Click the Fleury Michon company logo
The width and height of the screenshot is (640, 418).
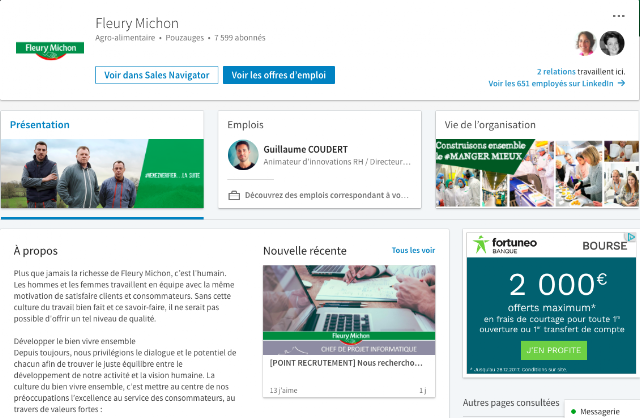(50, 50)
